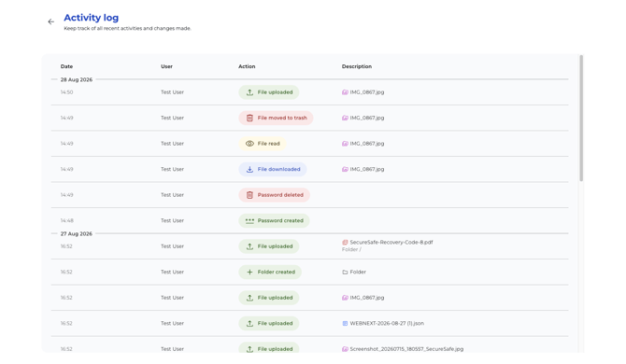This screenshot has width=626, height=364.
Task: Click image icon beside the Screenshot_20260715 file
Action: pos(345,349)
